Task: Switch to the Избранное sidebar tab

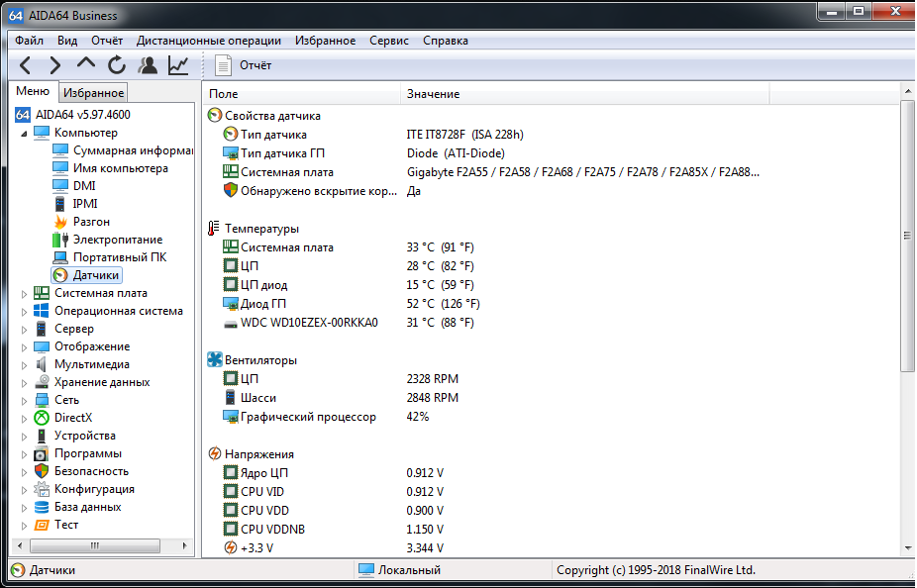Action: [93, 92]
